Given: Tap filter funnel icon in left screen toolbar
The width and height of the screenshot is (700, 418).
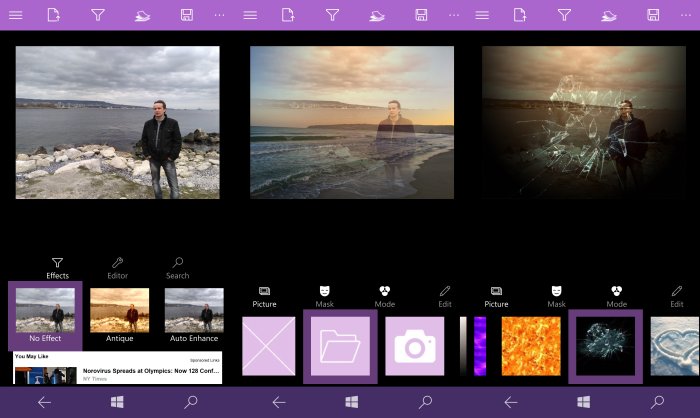Looking at the screenshot, I should click(98, 15).
